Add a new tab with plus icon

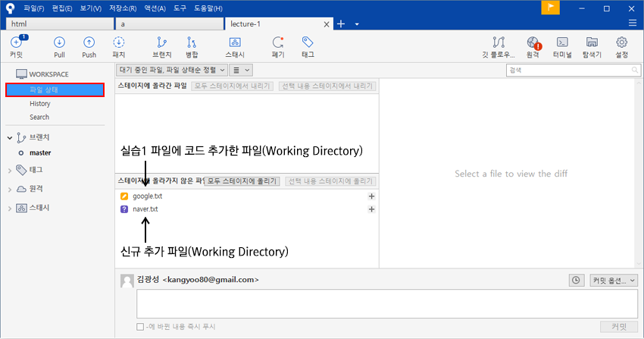point(341,24)
